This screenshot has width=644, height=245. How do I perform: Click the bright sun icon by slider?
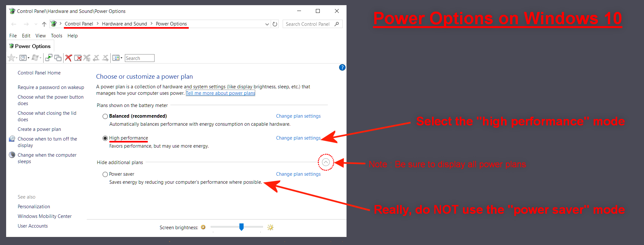270,227
